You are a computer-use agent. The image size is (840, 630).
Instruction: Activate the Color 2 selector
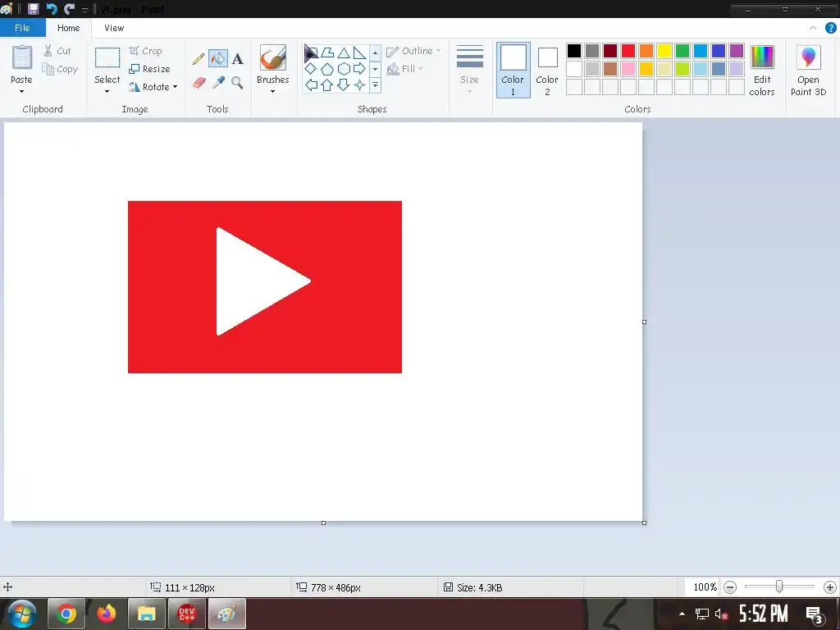(547, 71)
